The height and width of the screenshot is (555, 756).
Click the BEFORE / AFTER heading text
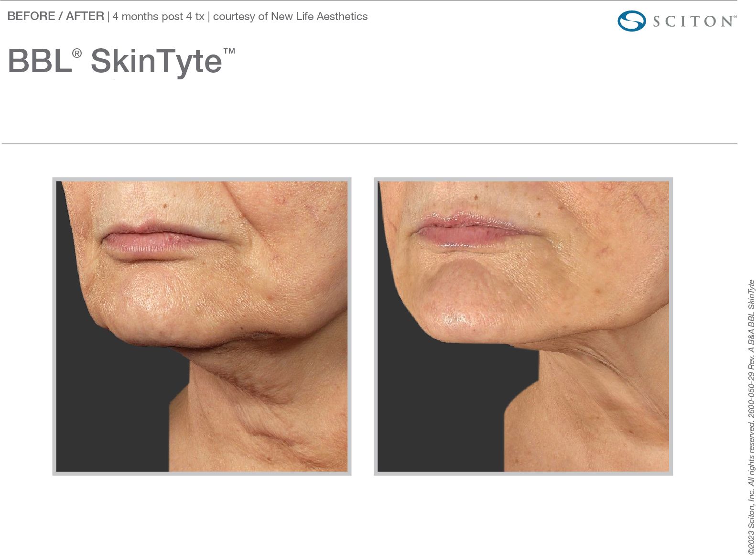(x=56, y=16)
